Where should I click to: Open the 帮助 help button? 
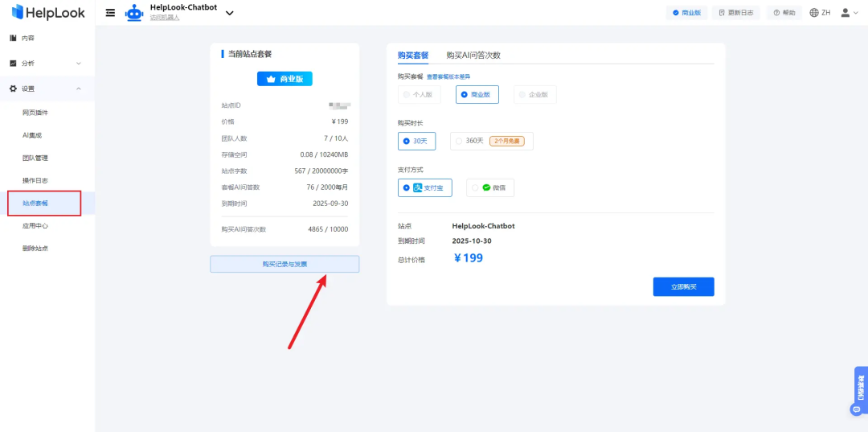pyautogui.click(x=784, y=13)
